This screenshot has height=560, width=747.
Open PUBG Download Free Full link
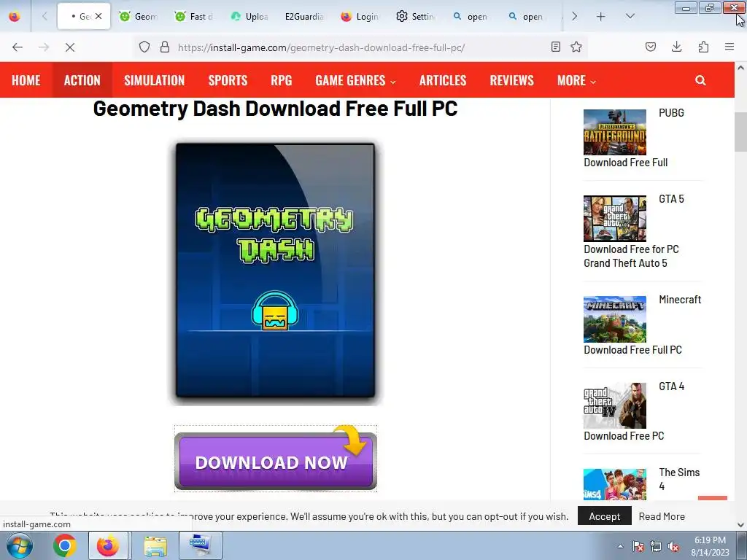[625, 163]
